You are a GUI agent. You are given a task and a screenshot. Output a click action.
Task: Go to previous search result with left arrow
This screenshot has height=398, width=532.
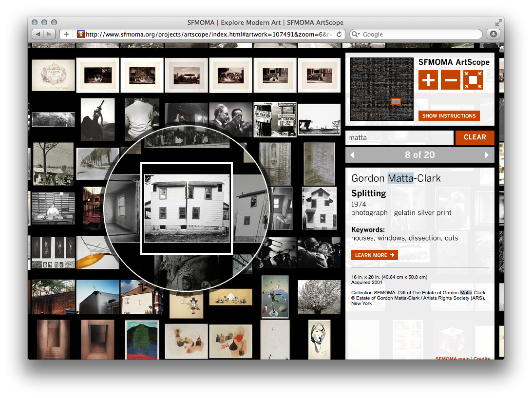[352, 154]
